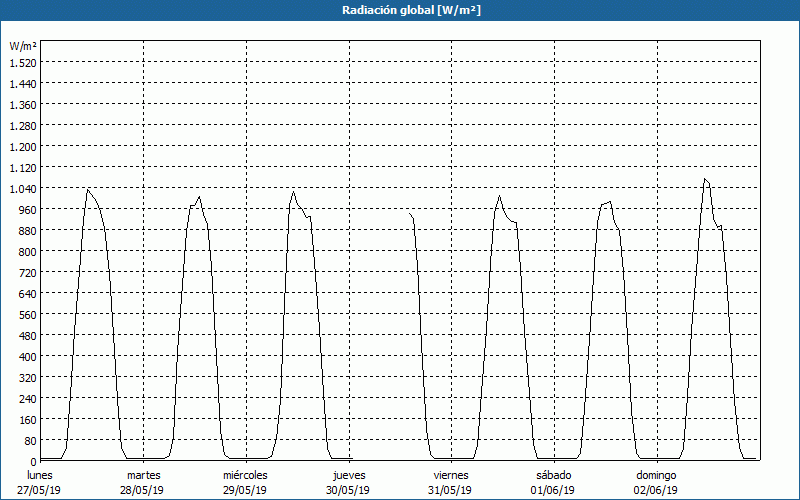Click the partial curve start on jueves 30/05
The width and height of the screenshot is (800, 500).
click(x=410, y=214)
